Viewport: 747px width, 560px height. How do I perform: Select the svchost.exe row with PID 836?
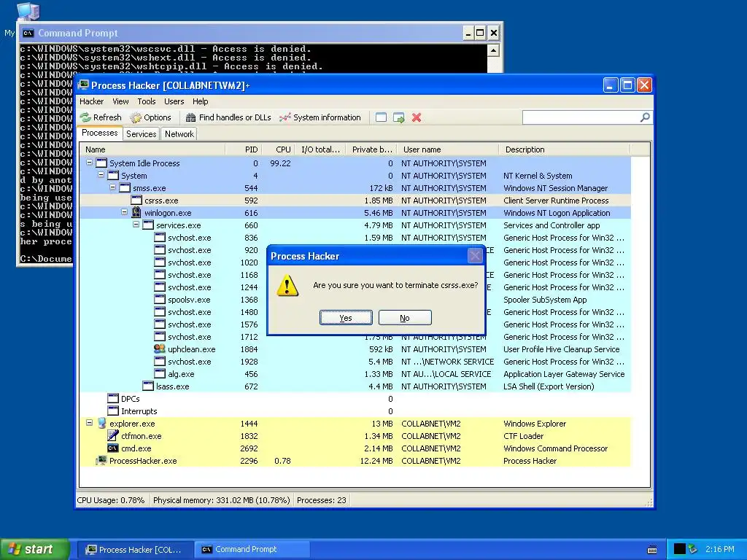coord(355,238)
